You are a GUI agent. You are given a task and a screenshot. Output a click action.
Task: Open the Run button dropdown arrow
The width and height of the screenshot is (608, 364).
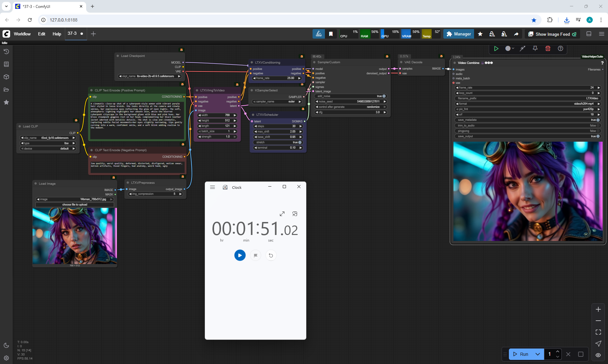[x=537, y=354]
